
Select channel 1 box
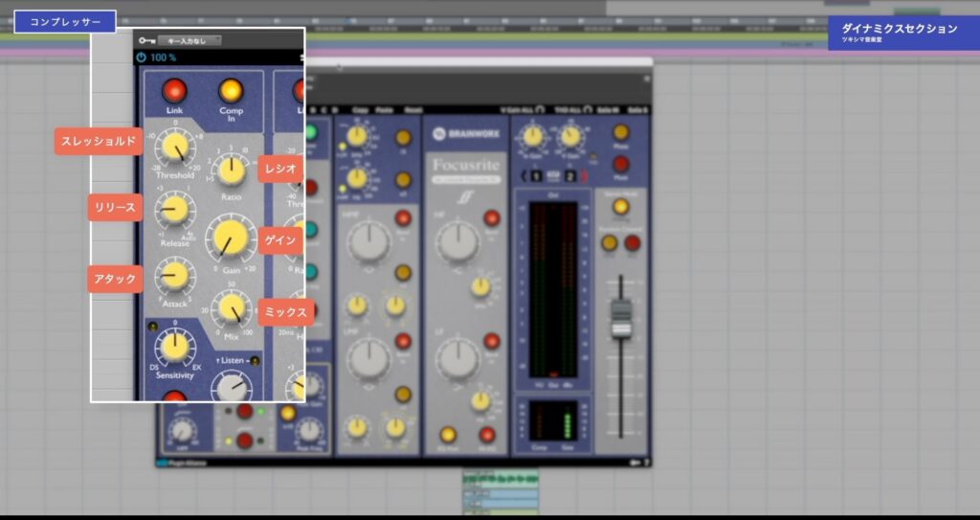(536, 176)
